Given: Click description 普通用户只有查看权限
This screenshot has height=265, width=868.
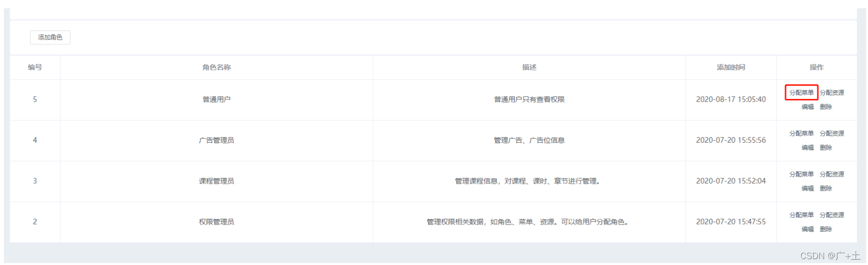Looking at the screenshot, I should tap(529, 99).
